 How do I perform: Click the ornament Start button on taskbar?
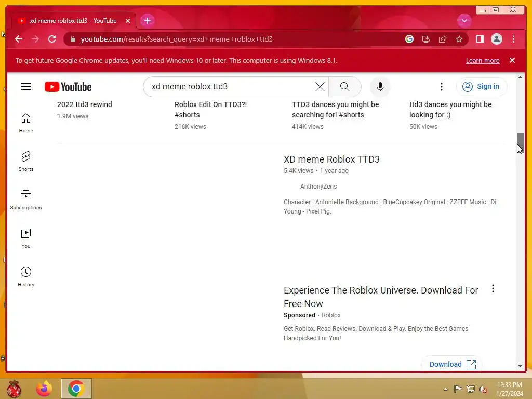tap(14, 389)
